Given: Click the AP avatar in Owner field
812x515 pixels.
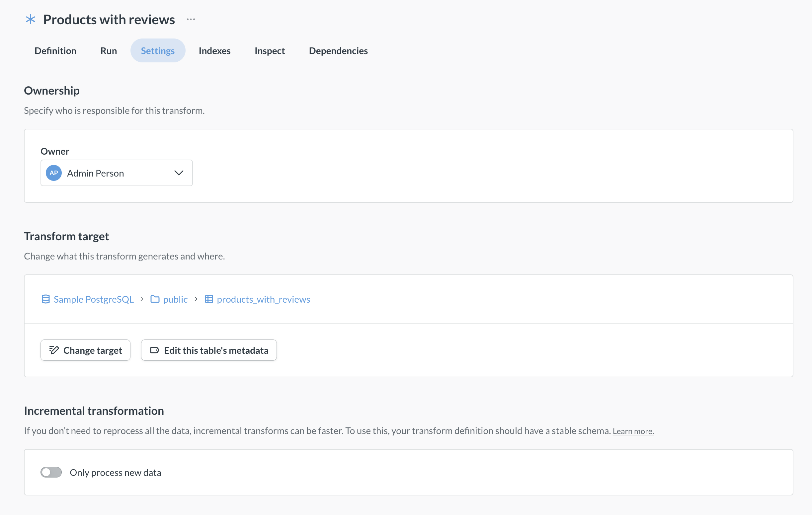Looking at the screenshot, I should click(x=54, y=173).
